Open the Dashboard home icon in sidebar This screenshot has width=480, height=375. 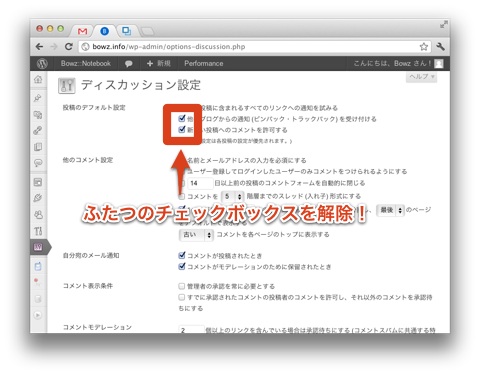click(38, 79)
